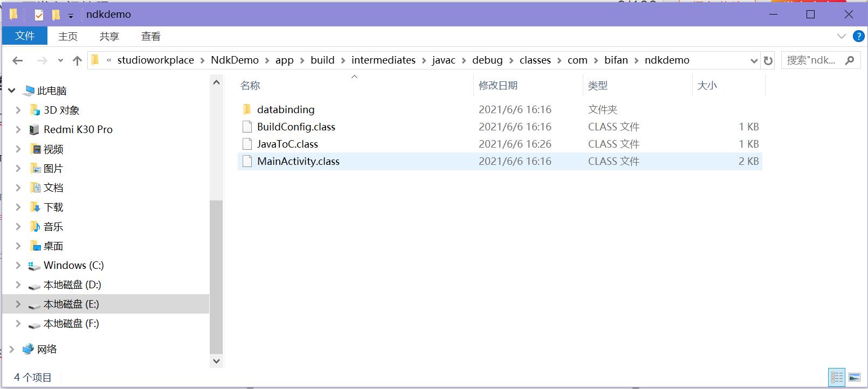Image resolution: width=868 pixels, height=389 pixels.
Task: Click the Windows (C:) drive icon
Action: (35, 266)
